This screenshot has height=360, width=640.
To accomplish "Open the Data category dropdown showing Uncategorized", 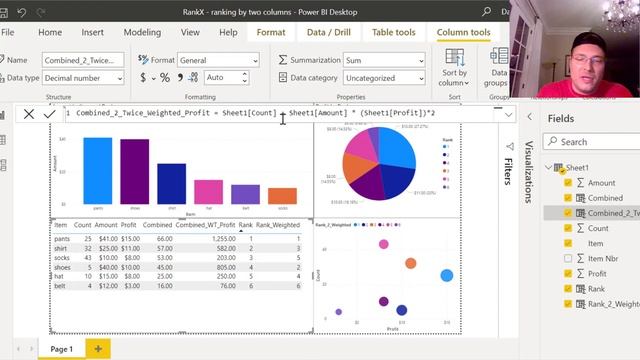I will pyautogui.click(x=384, y=78).
